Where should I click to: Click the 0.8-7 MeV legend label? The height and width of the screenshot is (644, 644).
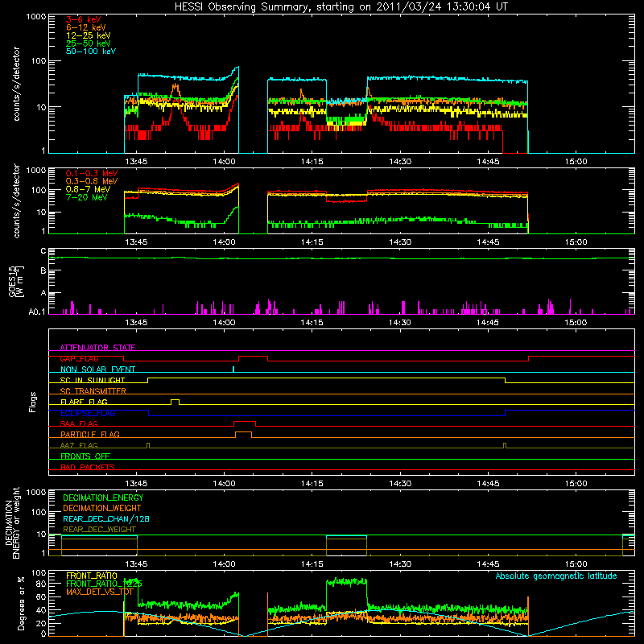point(88,189)
